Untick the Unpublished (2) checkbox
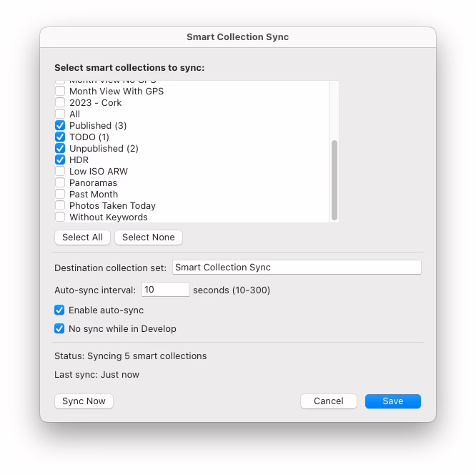Viewport: 476px width, 475px height. pyautogui.click(x=60, y=149)
